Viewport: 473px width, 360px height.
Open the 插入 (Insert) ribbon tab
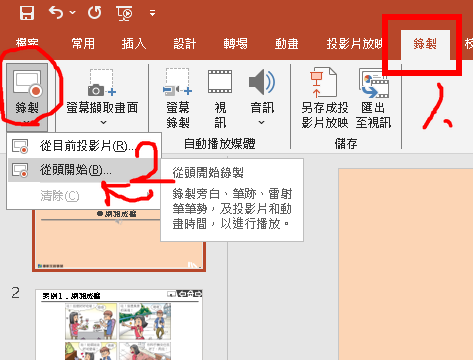[x=134, y=43]
